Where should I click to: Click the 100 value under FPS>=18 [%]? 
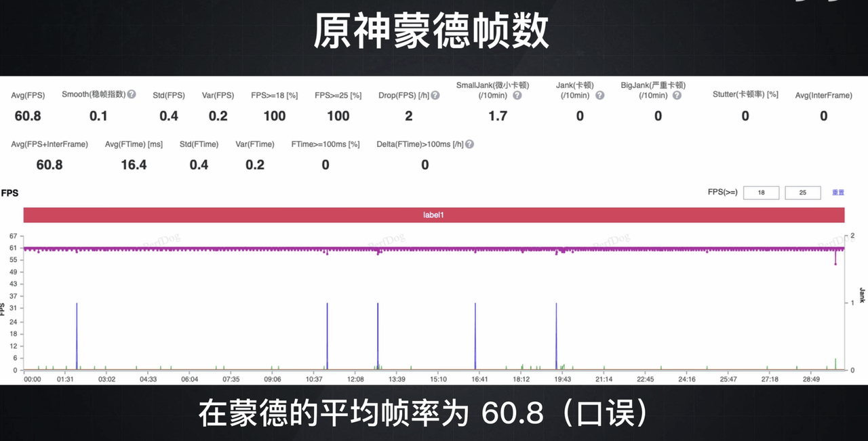coord(275,116)
